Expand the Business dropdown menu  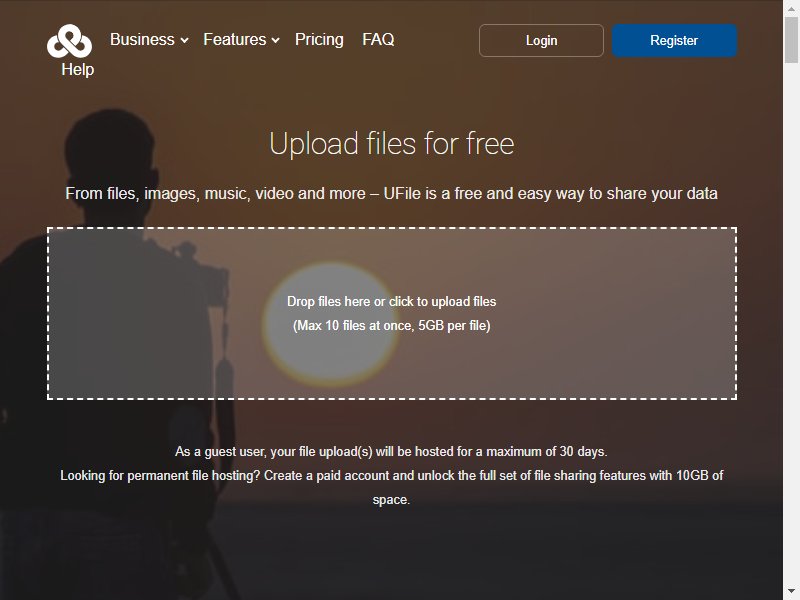(x=149, y=39)
